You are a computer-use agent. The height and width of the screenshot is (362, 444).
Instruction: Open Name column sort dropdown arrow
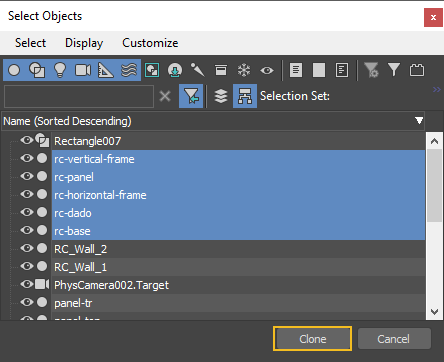pyautogui.click(x=419, y=121)
